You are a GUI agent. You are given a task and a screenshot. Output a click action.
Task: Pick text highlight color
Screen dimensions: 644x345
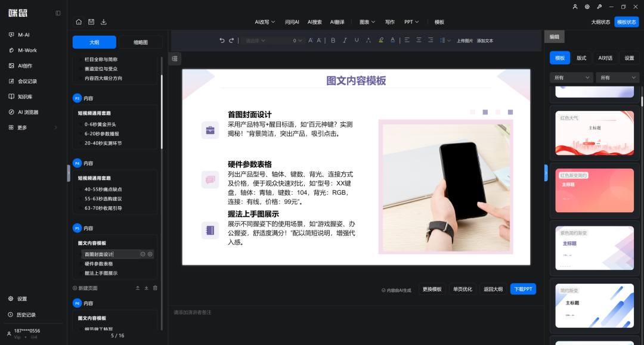[380, 40]
